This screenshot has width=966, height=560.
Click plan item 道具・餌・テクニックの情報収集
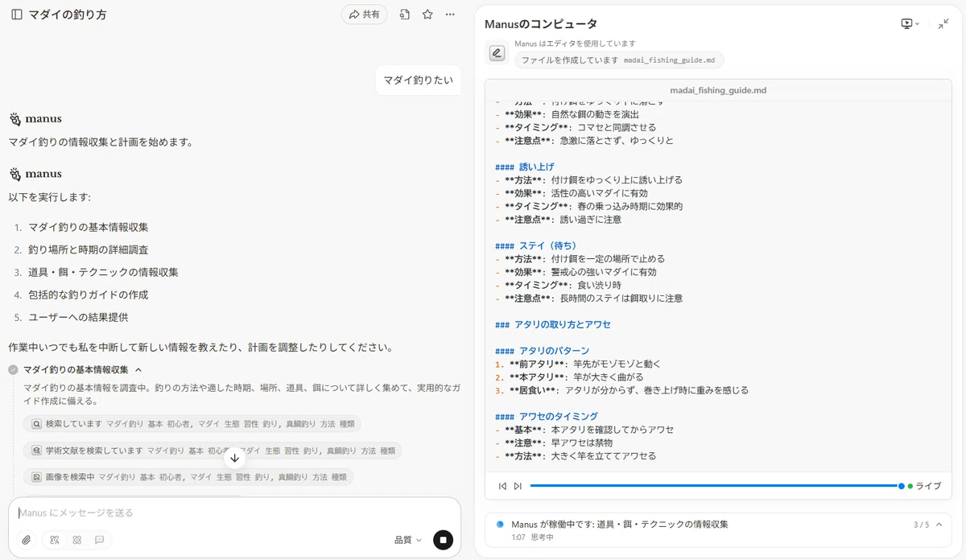103,273
